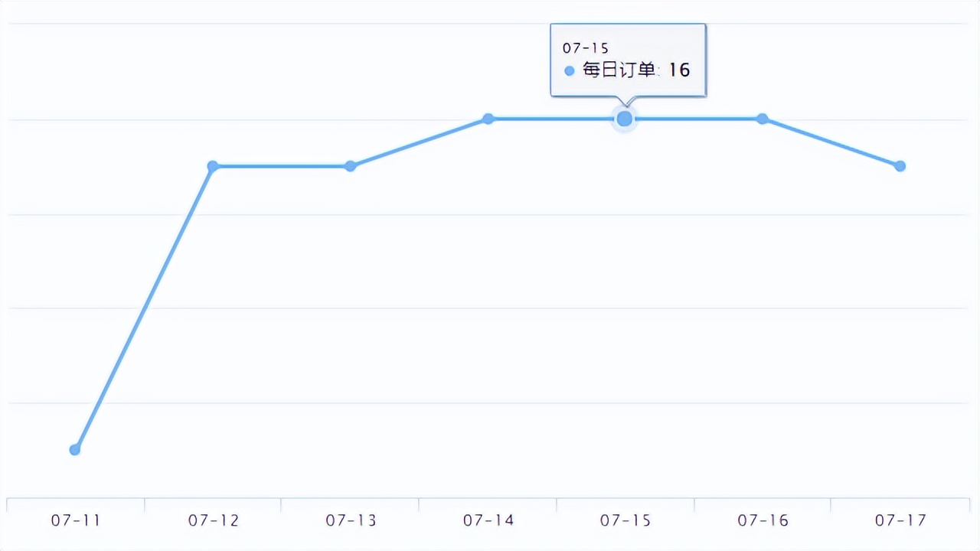Click the 07-17 axis label
The width and height of the screenshot is (980, 551).
tap(900, 520)
